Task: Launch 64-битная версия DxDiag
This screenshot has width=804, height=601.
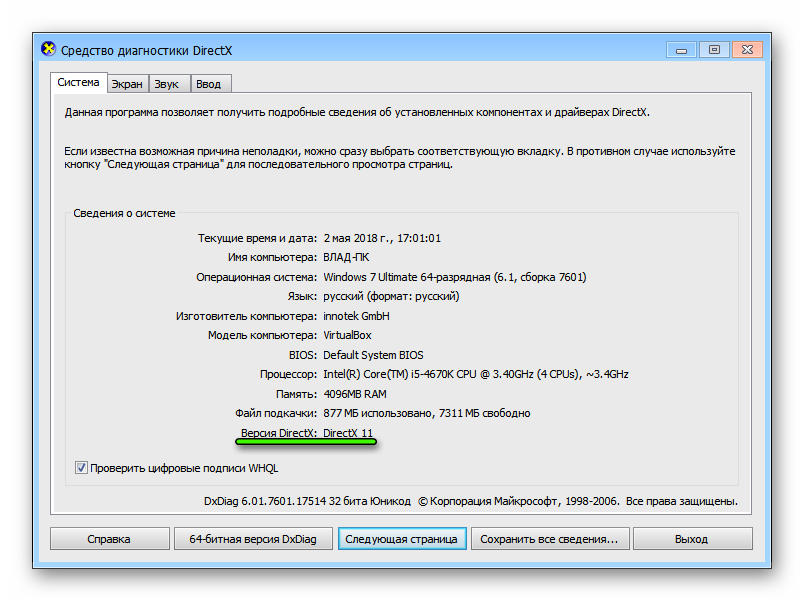Action: click(253, 539)
